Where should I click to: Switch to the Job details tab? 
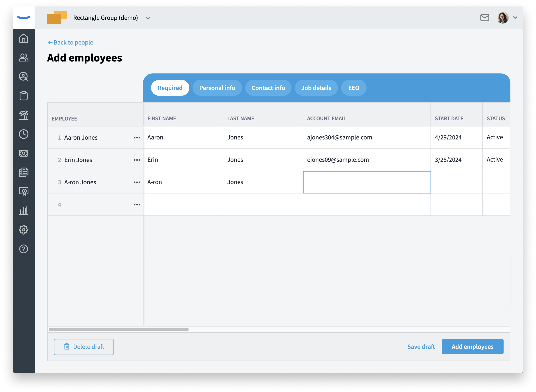[x=316, y=88]
